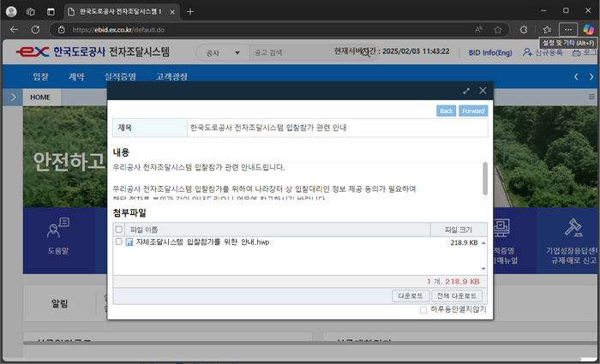Click the 다운로드 button

pos(411,296)
